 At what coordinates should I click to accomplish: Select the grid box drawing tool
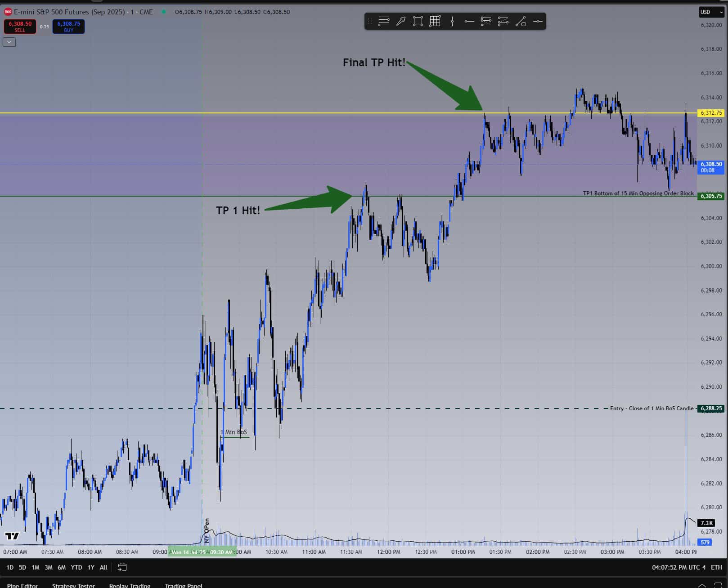[435, 21]
